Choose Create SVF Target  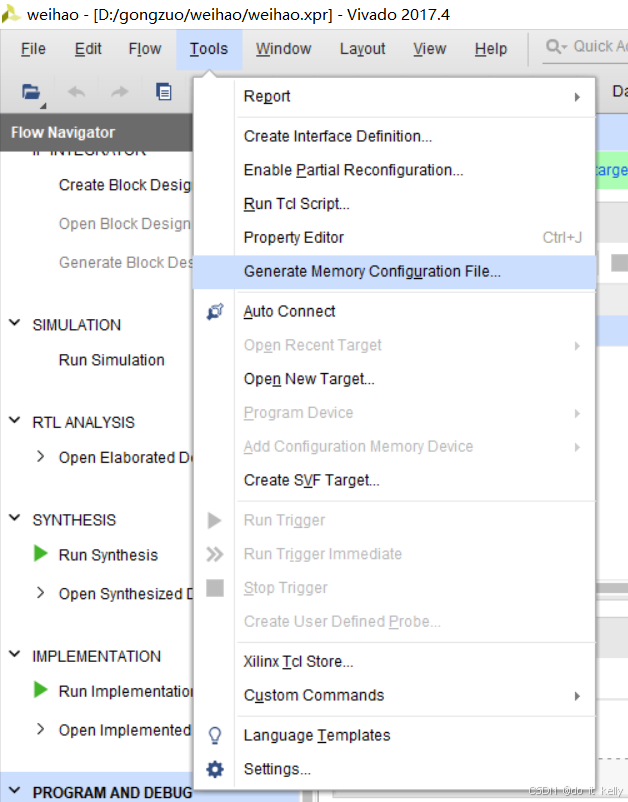[x=394, y=480]
